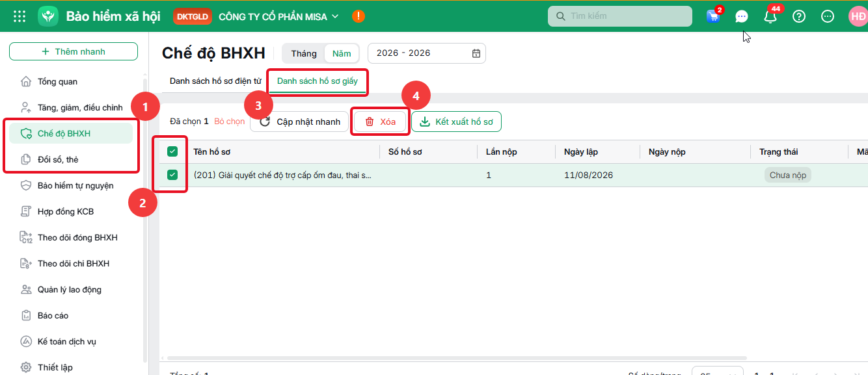Open the (201) Giải quyết chế độ record name
Viewport: 868px width, 375px height.
283,175
